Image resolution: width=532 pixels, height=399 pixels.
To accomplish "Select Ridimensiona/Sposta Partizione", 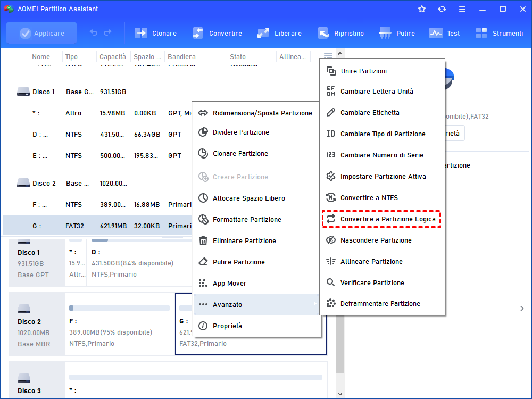I will [x=256, y=113].
